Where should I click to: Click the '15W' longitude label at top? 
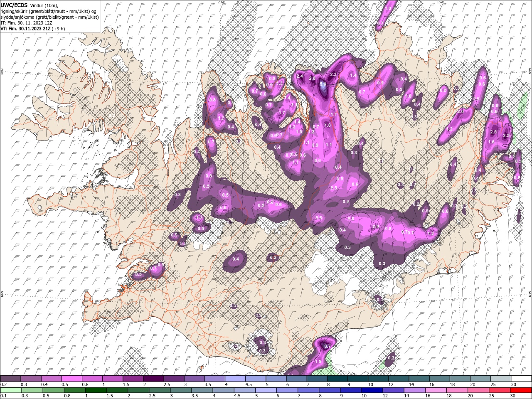coord(440,2)
